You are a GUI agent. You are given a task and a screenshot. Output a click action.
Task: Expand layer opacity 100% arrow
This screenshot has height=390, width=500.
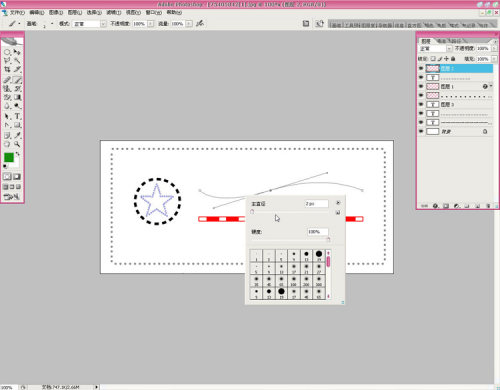tap(494, 48)
